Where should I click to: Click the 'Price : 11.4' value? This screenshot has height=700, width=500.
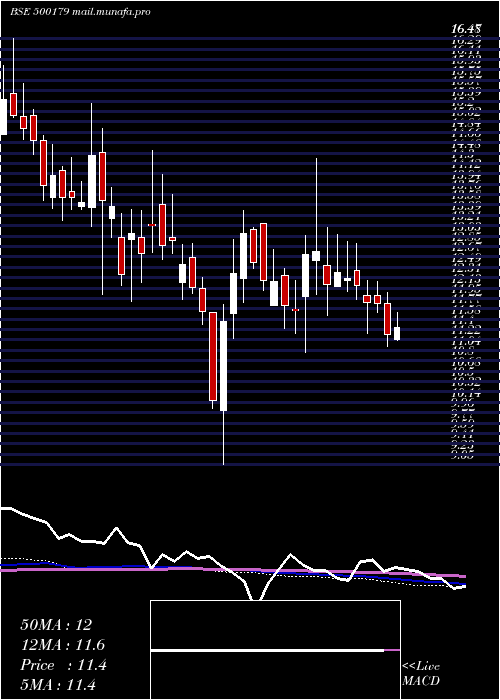[63, 665]
